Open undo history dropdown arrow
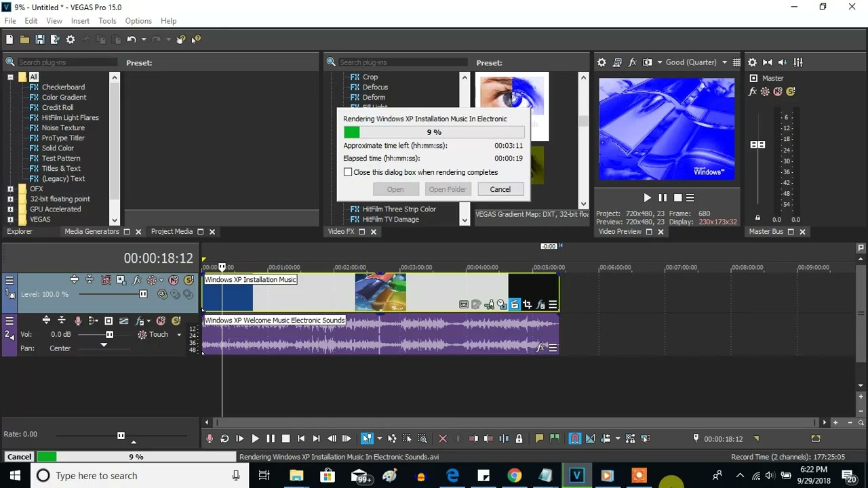The image size is (868, 488). [x=143, y=39]
